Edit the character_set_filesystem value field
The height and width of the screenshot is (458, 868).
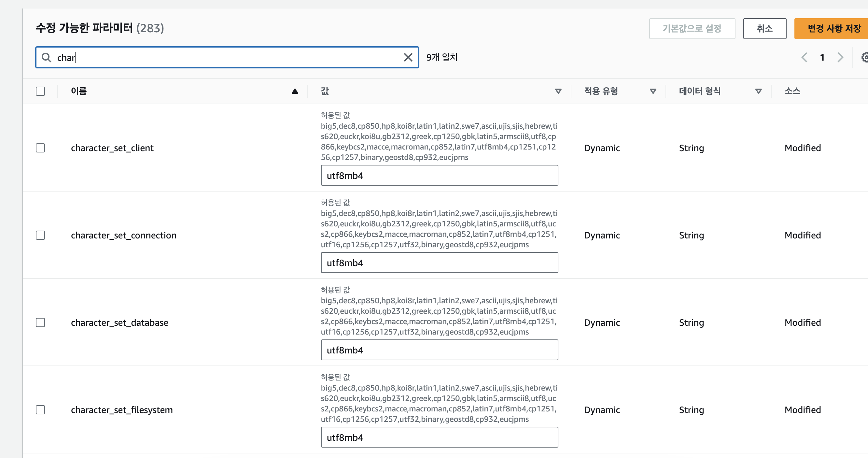click(x=440, y=437)
